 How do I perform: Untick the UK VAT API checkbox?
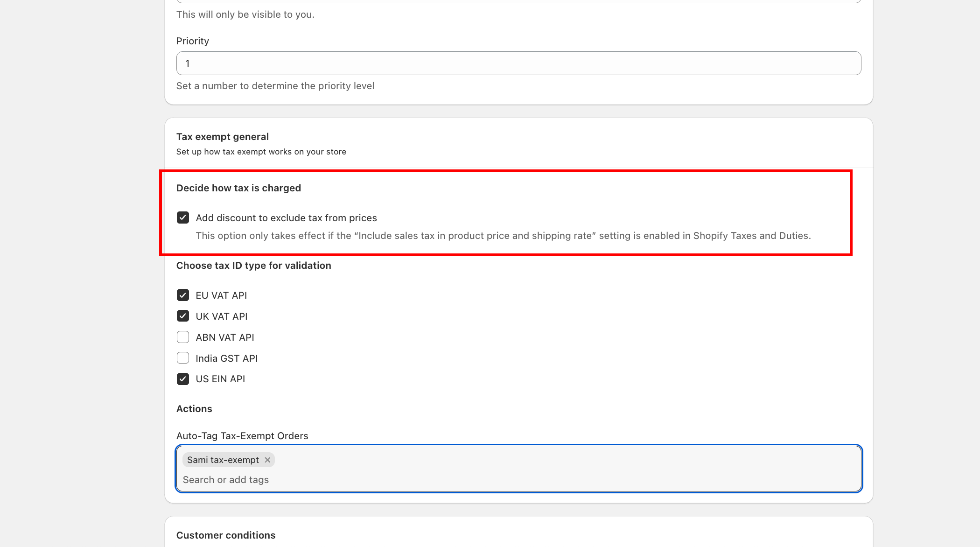(183, 316)
